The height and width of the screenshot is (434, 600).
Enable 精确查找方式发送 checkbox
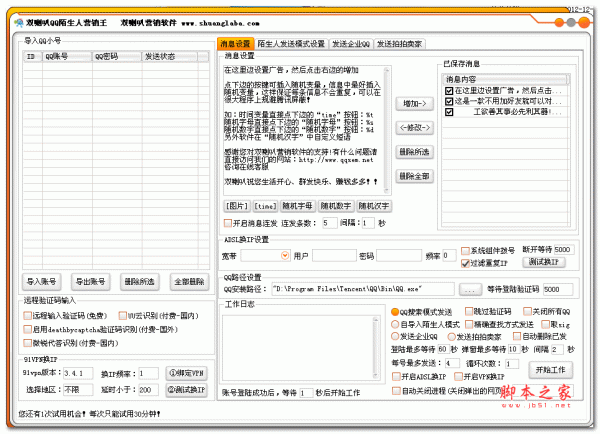(x=469, y=325)
